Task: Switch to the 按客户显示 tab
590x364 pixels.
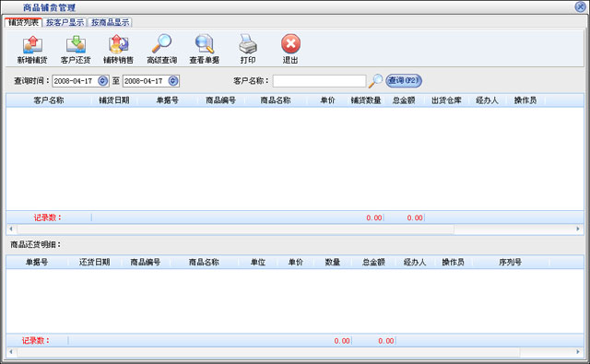Action: pyautogui.click(x=65, y=22)
